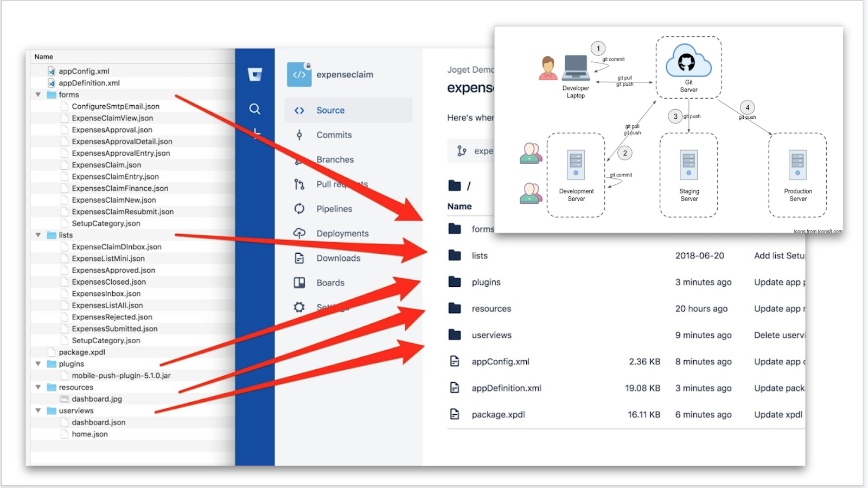Viewport: 868px width, 488px height.
Task: Open package.xpdl in the repository listing
Action: pos(498,415)
